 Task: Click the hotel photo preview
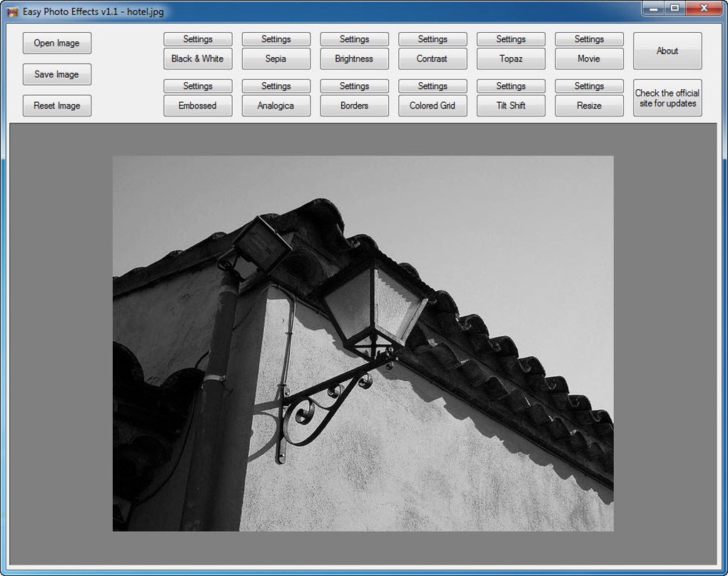tap(363, 343)
